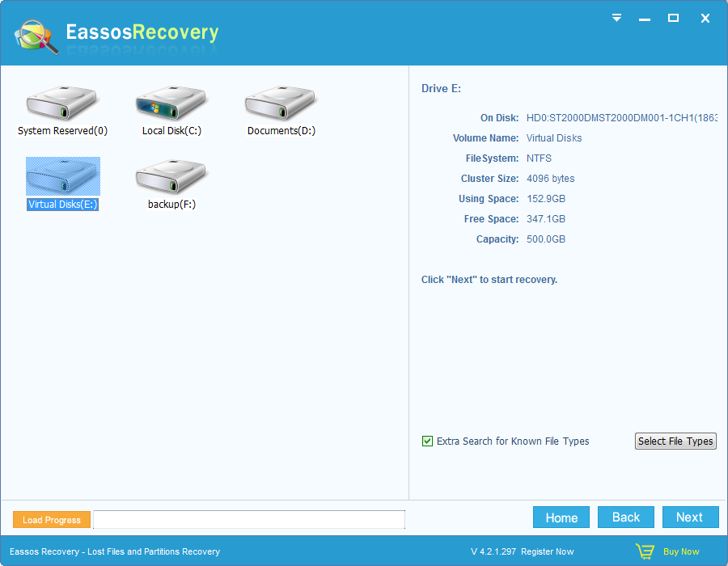
Task: Click Next to start recovery
Action: [x=691, y=517]
